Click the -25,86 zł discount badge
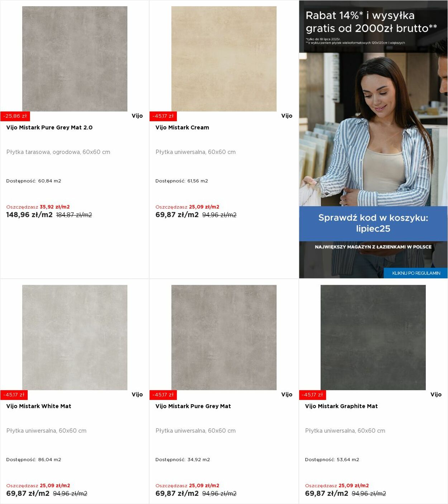 tap(15, 116)
